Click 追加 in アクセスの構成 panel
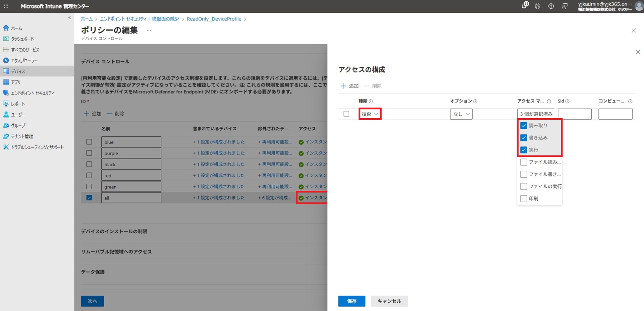 [350, 86]
